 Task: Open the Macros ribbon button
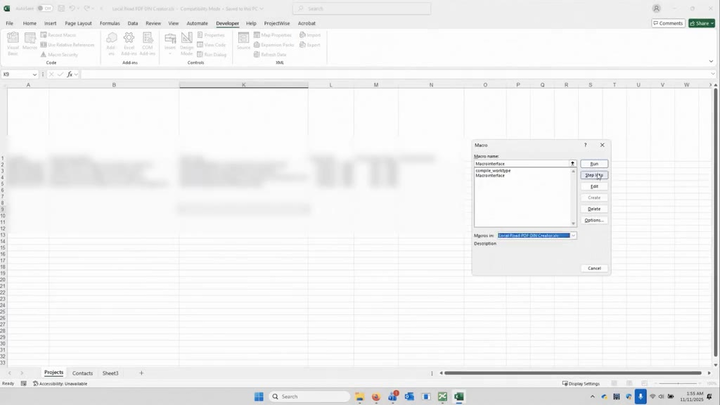tap(30, 42)
